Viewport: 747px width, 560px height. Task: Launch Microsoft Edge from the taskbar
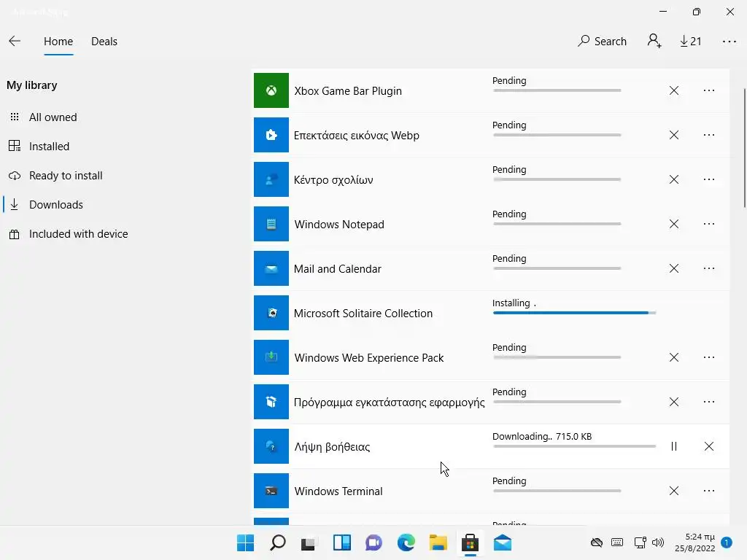[406, 542]
